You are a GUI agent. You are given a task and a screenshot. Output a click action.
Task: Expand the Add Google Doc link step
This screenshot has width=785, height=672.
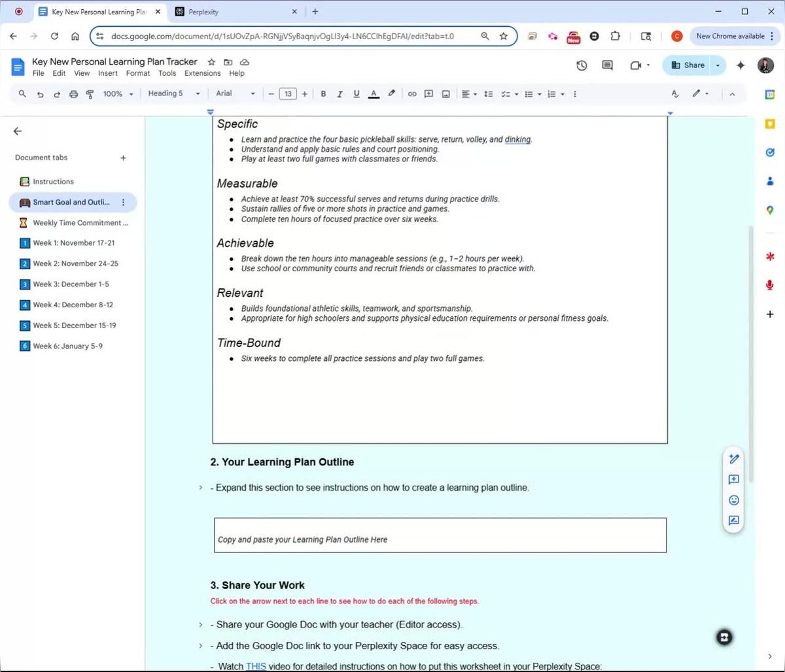pyautogui.click(x=201, y=646)
